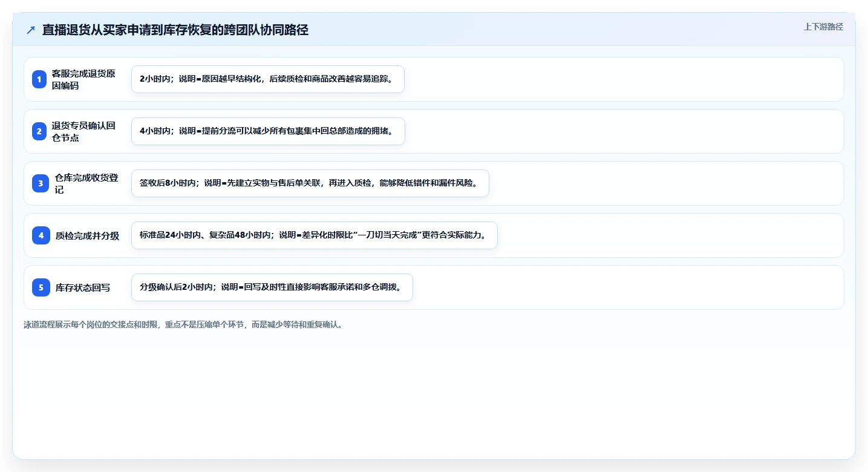Select step number 5 badge
Screen dimensions: 868x472
pos(41,287)
